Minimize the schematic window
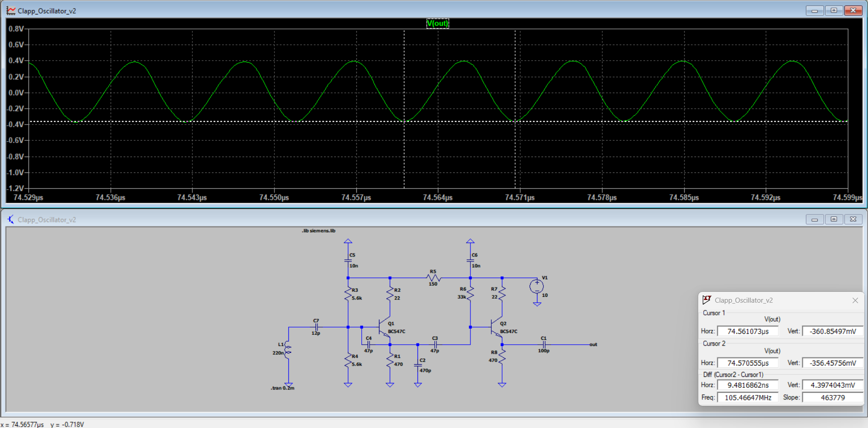Viewport: 868px width, 428px height. [x=815, y=219]
